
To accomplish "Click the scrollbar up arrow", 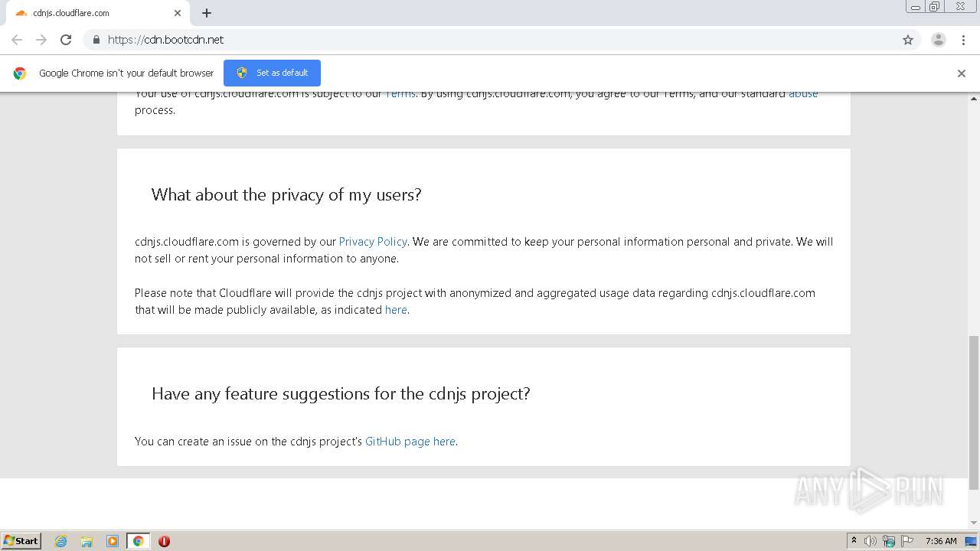I will tap(974, 99).
